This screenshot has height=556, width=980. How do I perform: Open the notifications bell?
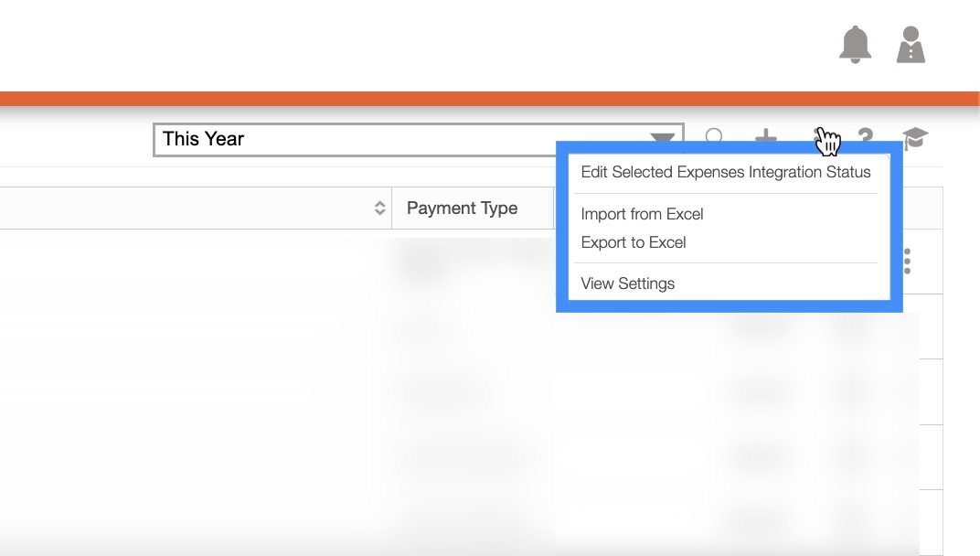click(x=855, y=45)
